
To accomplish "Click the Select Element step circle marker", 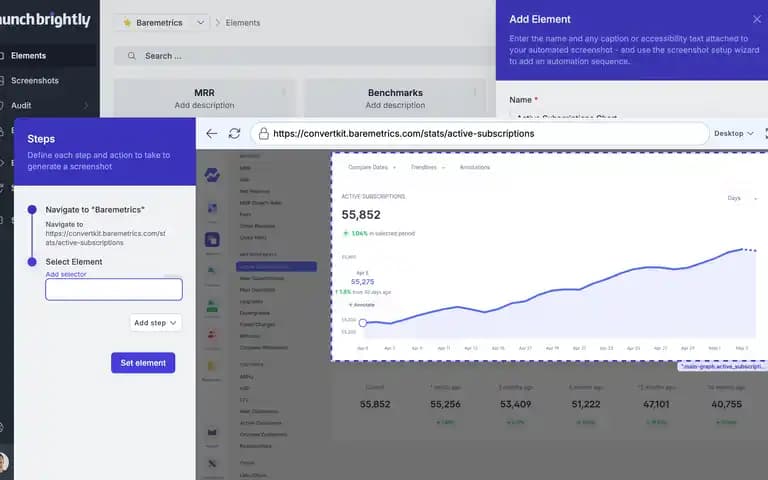I will (x=32, y=262).
